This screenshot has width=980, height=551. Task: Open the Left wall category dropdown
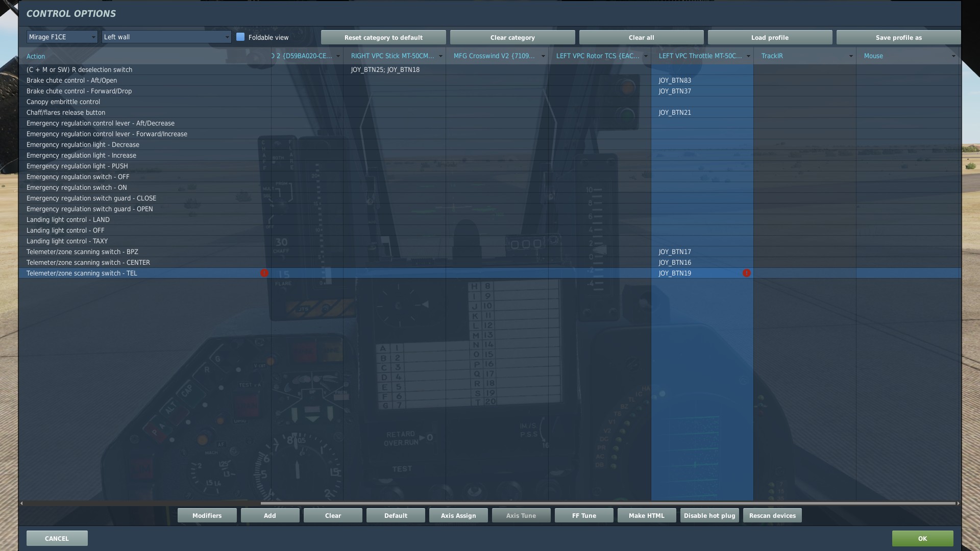coord(166,37)
